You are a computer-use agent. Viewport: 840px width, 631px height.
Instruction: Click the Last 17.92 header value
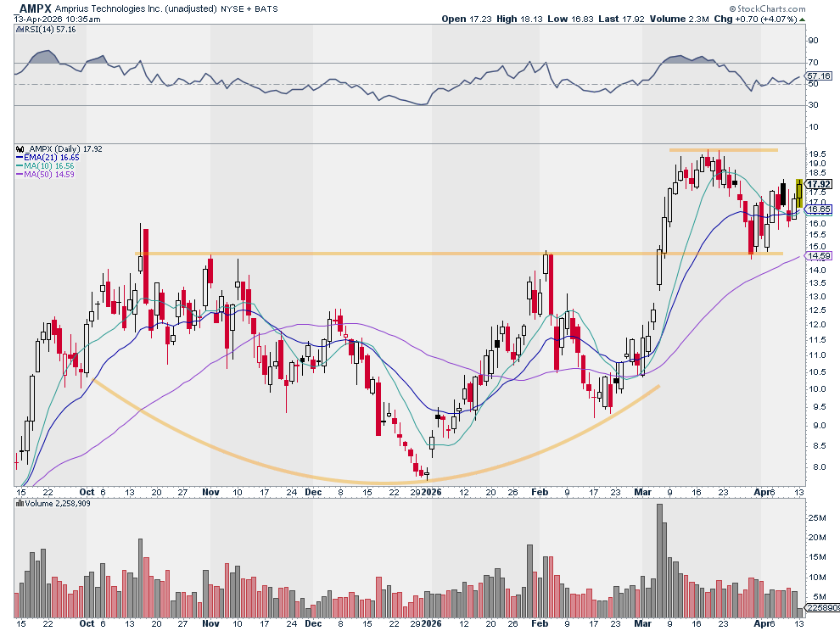click(x=622, y=19)
